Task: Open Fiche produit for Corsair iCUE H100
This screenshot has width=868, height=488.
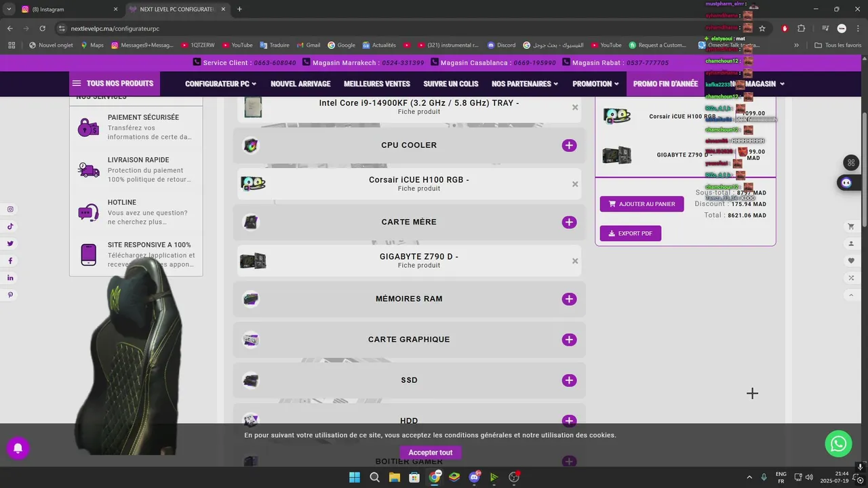Action: click(419, 188)
